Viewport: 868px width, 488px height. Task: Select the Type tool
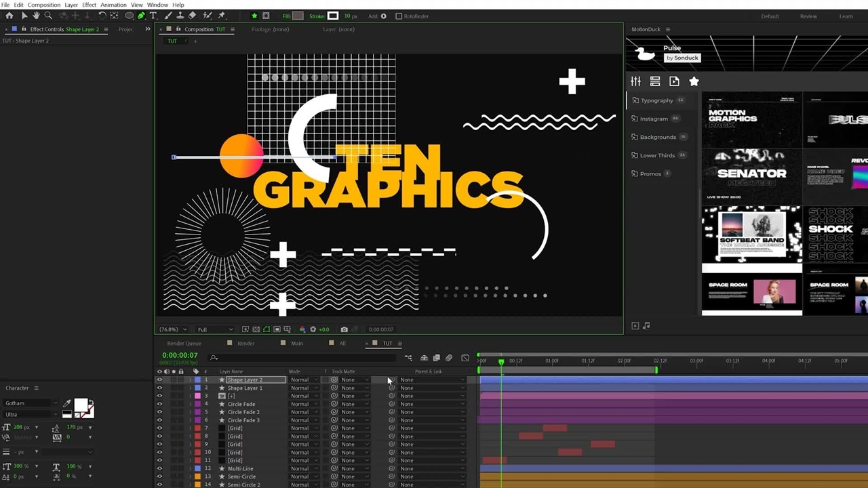coord(153,16)
